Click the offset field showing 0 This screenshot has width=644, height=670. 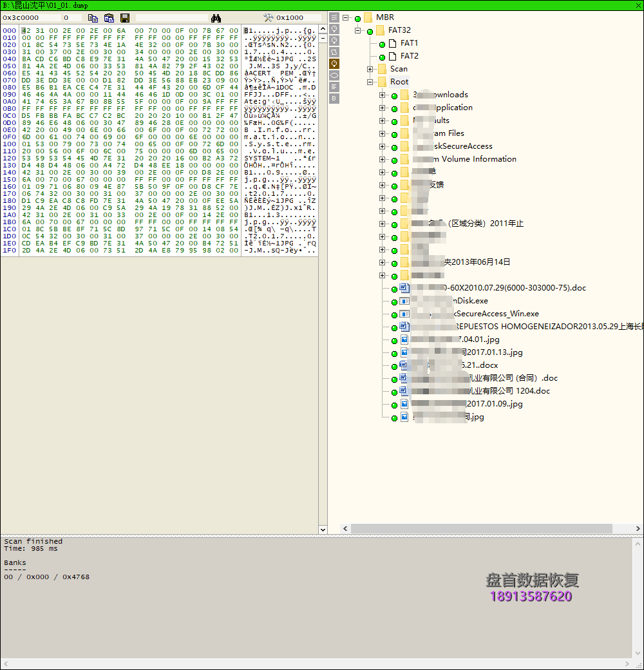71,17
